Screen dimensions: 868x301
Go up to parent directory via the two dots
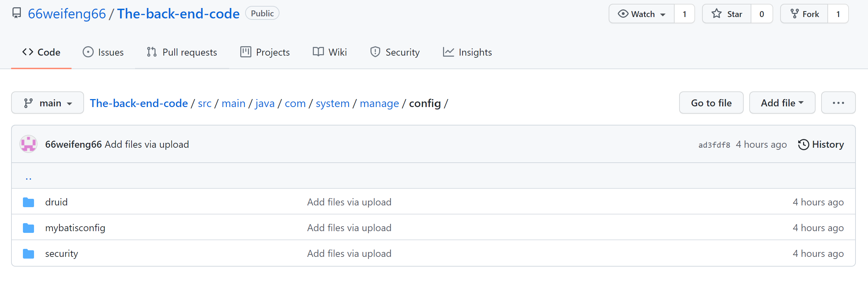[x=28, y=178]
